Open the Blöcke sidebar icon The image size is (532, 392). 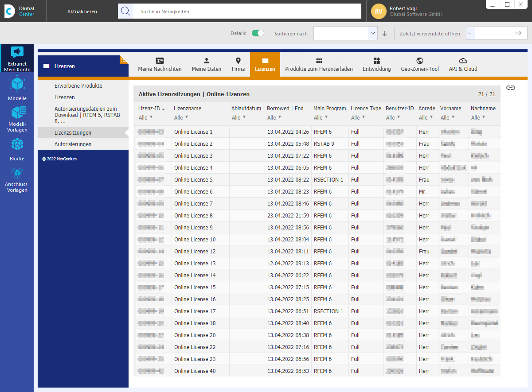(17, 149)
